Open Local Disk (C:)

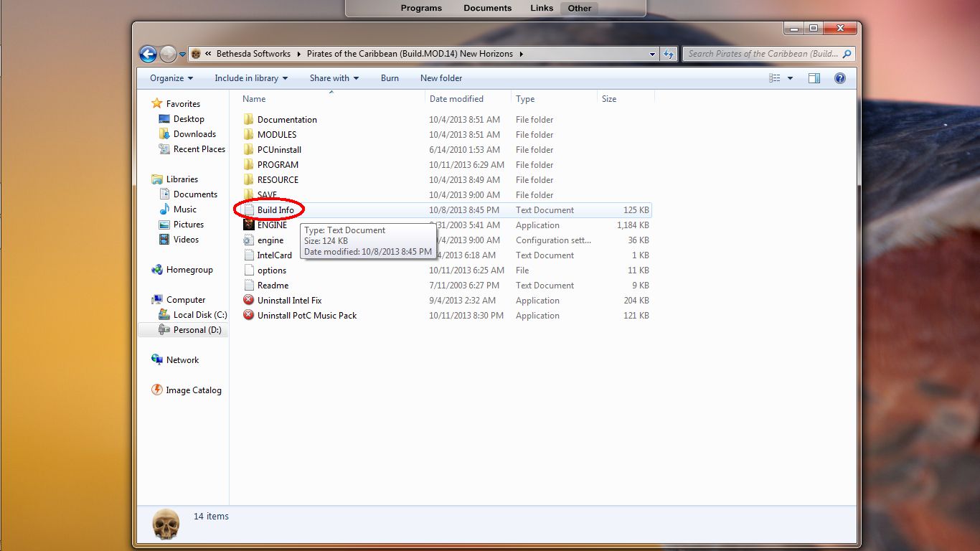[x=200, y=315]
